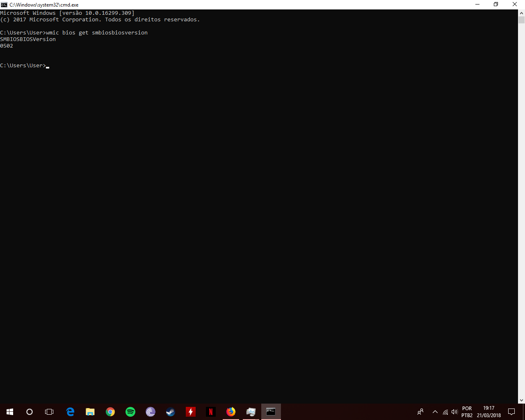This screenshot has width=525, height=420.
Task: Open Netflix from taskbar
Action: 211,412
